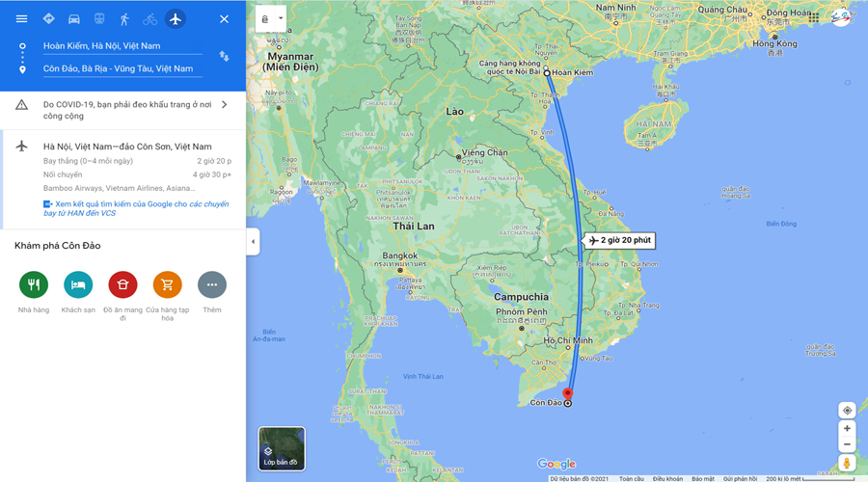
Task: Open Google flights link HAN đến VCS
Action: (136, 208)
